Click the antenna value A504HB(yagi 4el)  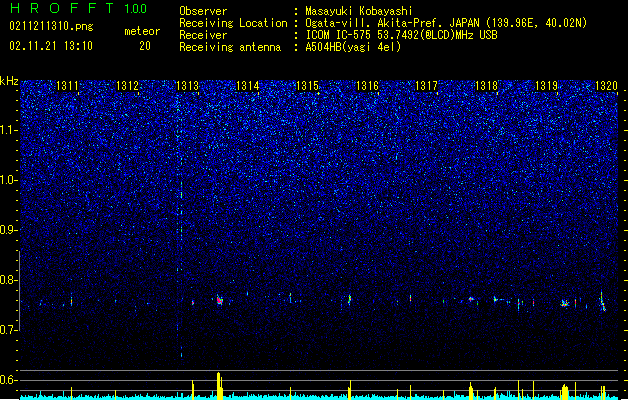[x=353, y=47]
